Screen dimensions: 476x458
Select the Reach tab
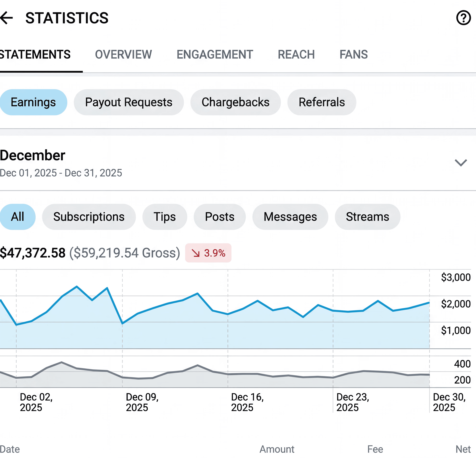pyautogui.click(x=296, y=55)
